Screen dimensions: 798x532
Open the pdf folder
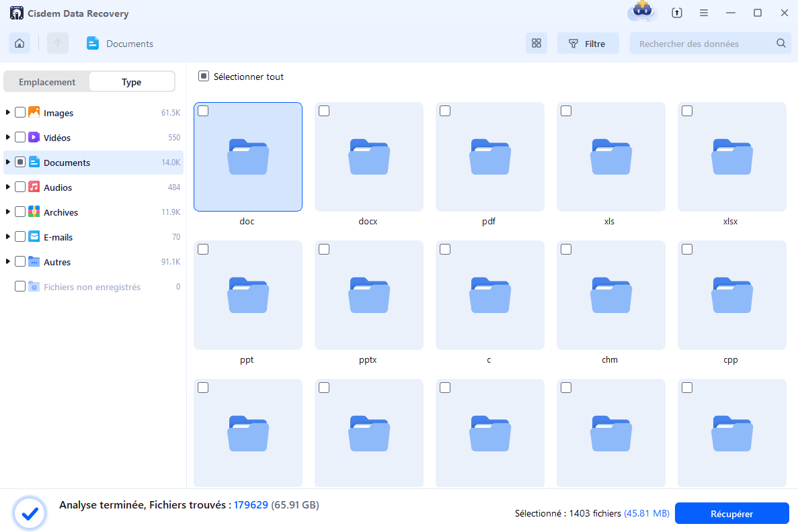490,157
